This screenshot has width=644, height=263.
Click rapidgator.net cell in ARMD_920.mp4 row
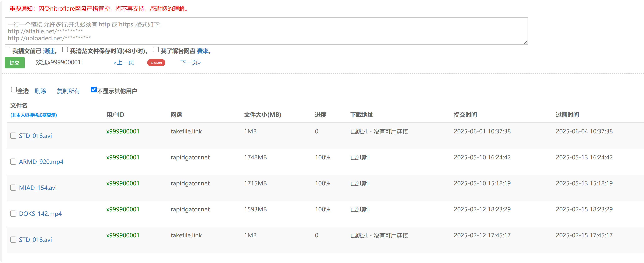[190, 157]
